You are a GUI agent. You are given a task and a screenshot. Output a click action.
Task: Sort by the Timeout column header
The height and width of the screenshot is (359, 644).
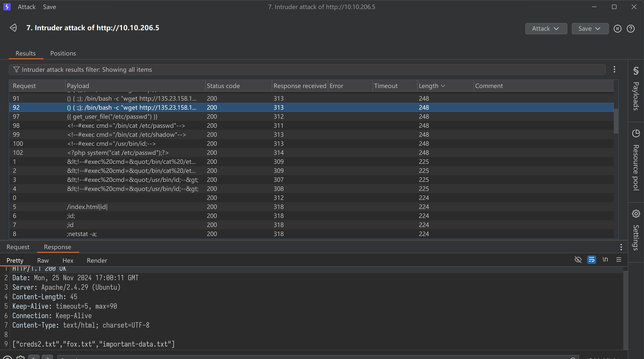[x=395, y=86]
